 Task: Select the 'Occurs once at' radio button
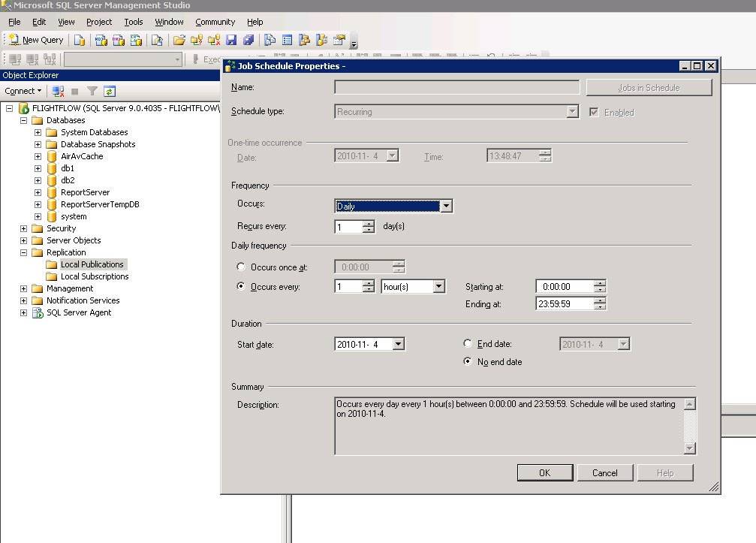(241, 267)
